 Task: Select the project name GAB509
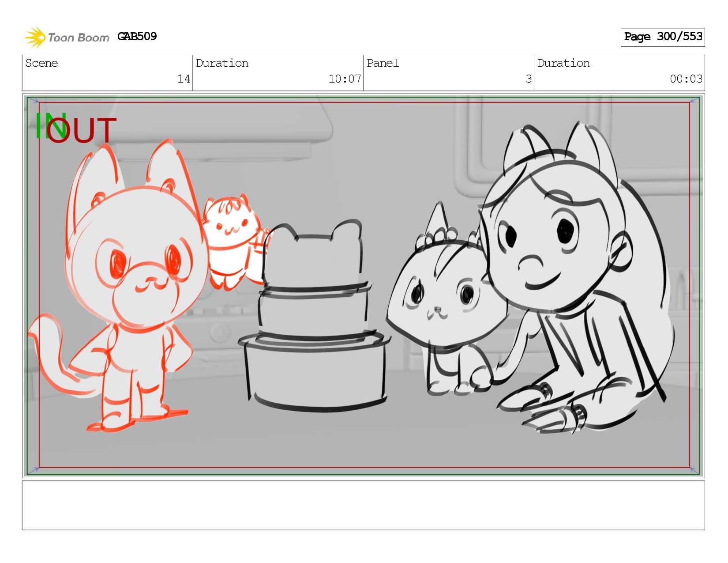click(x=137, y=36)
